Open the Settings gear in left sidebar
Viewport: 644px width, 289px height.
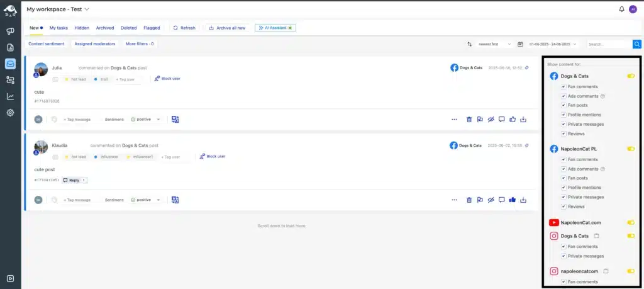tap(10, 113)
